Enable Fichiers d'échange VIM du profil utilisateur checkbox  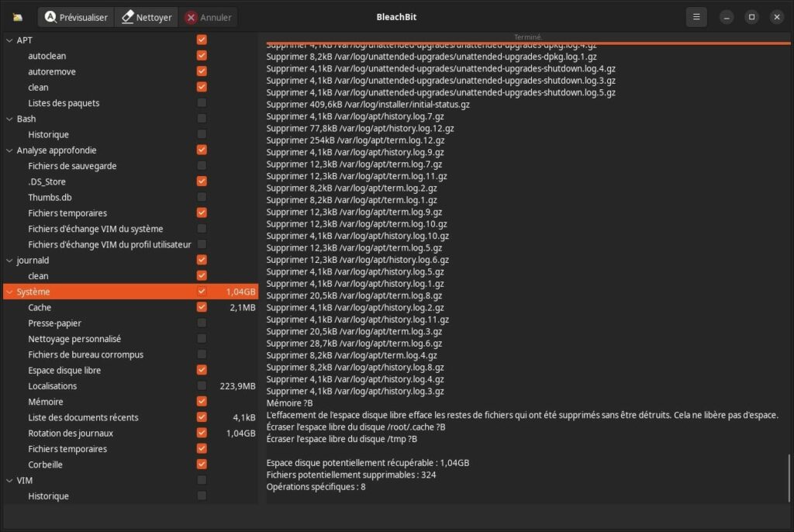202,244
